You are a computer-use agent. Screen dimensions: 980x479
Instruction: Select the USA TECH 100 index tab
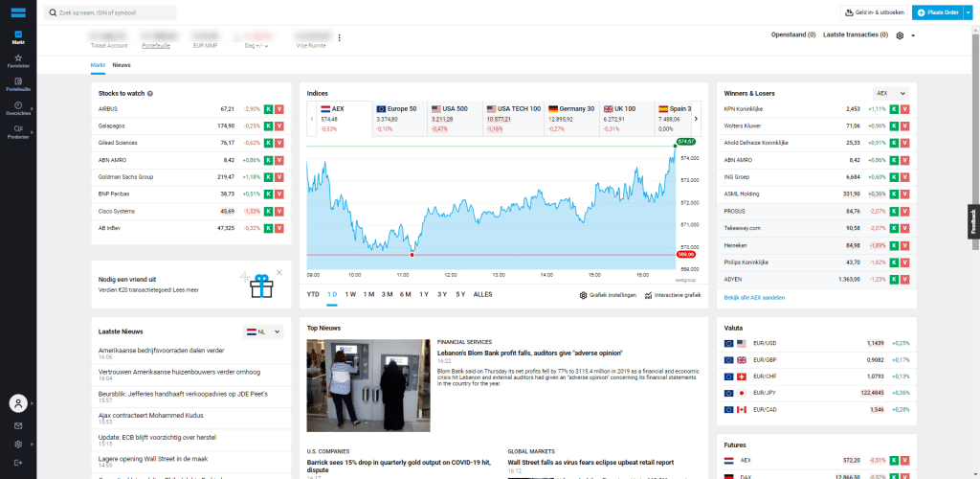[514, 118]
